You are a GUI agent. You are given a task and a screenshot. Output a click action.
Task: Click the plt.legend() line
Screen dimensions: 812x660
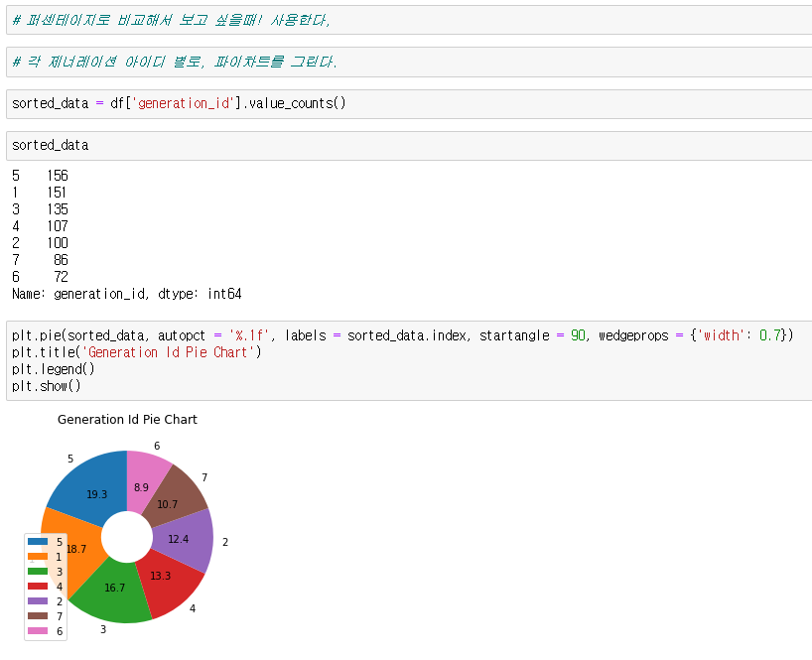(x=54, y=369)
